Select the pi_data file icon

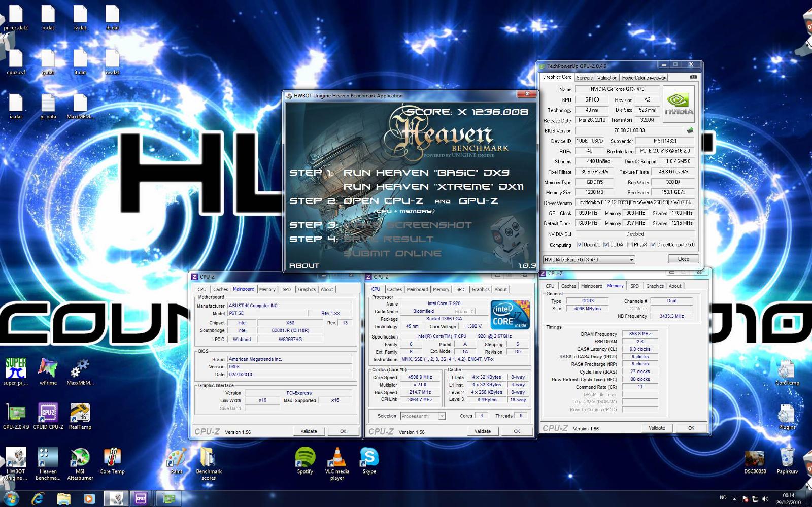pyautogui.click(x=48, y=106)
